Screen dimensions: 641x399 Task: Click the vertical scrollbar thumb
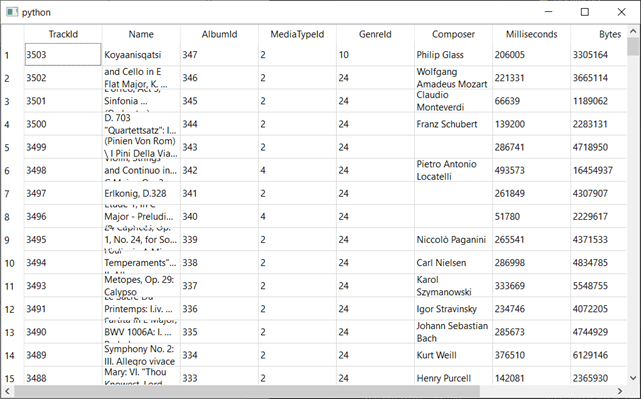click(x=633, y=47)
